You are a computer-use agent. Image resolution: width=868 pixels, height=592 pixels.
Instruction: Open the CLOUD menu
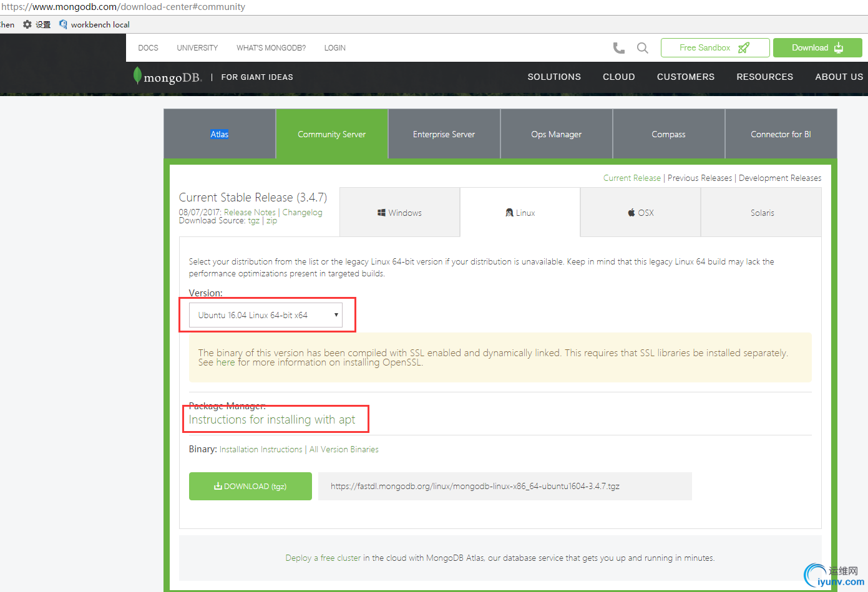(x=619, y=77)
